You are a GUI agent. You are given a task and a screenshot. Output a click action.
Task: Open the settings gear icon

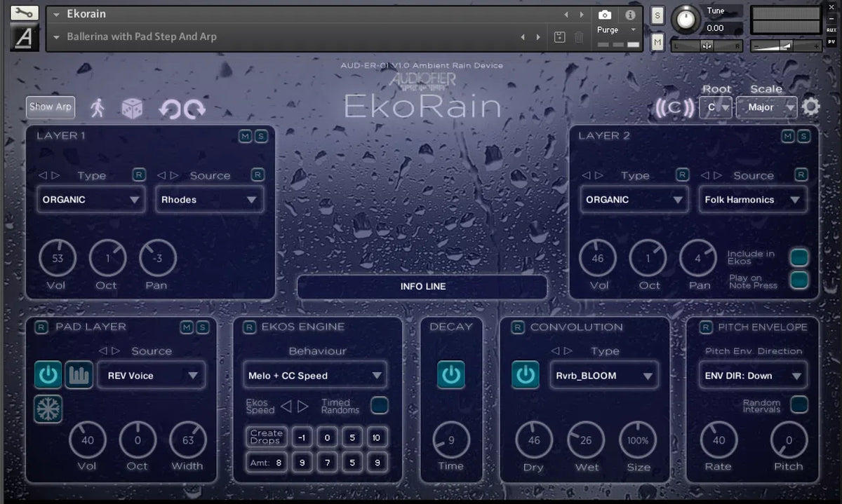812,107
